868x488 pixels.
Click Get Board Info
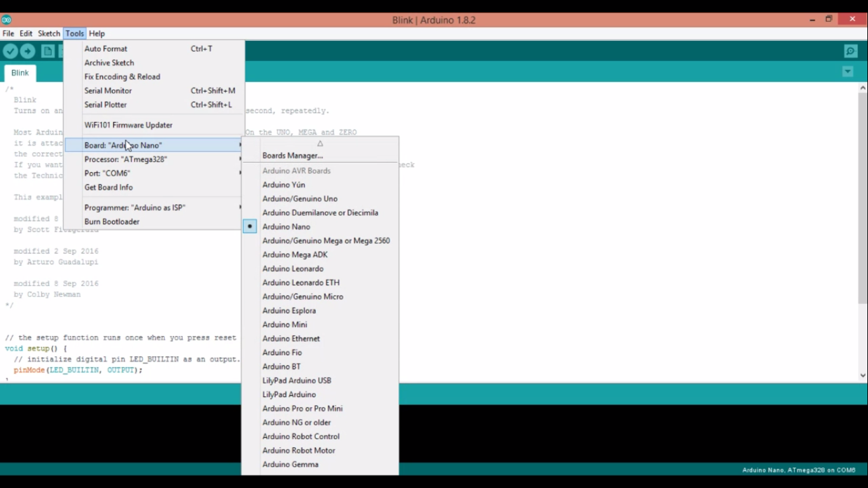108,187
